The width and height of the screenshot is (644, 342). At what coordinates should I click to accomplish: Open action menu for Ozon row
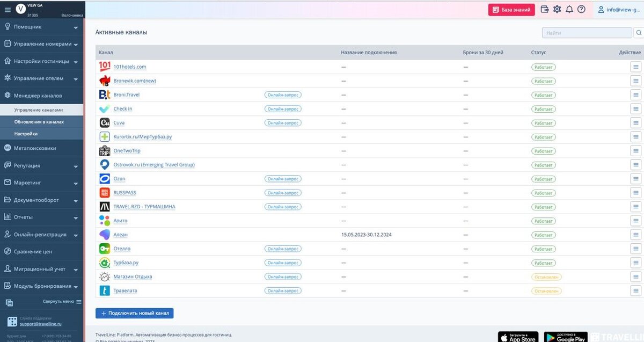pyautogui.click(x=636, y=179)
